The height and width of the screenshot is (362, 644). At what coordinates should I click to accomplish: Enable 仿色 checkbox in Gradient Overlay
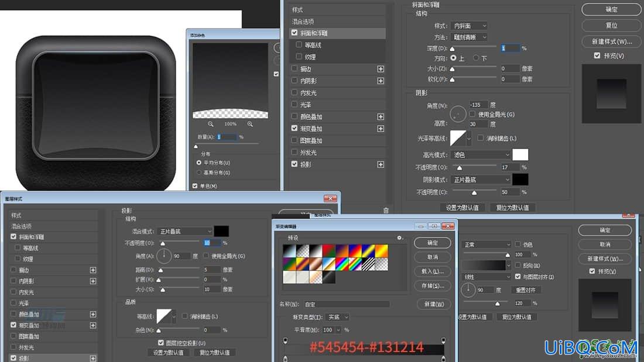518,244
